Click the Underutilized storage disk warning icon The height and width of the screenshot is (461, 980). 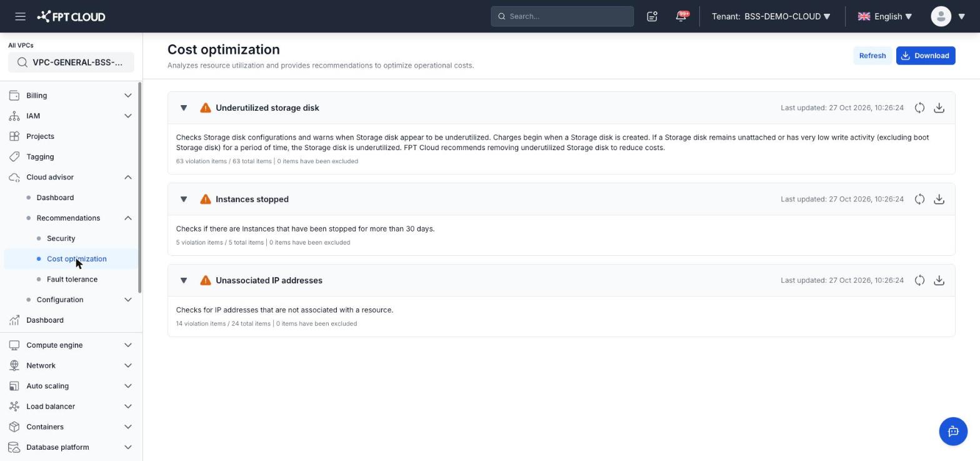click(205, 108)
